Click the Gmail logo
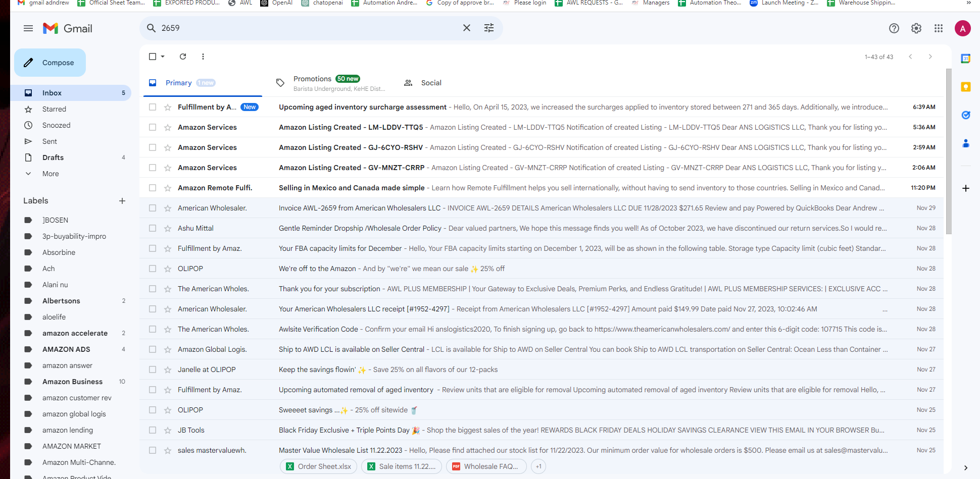The height and width of the screenshot is (479, 980). 68,28
